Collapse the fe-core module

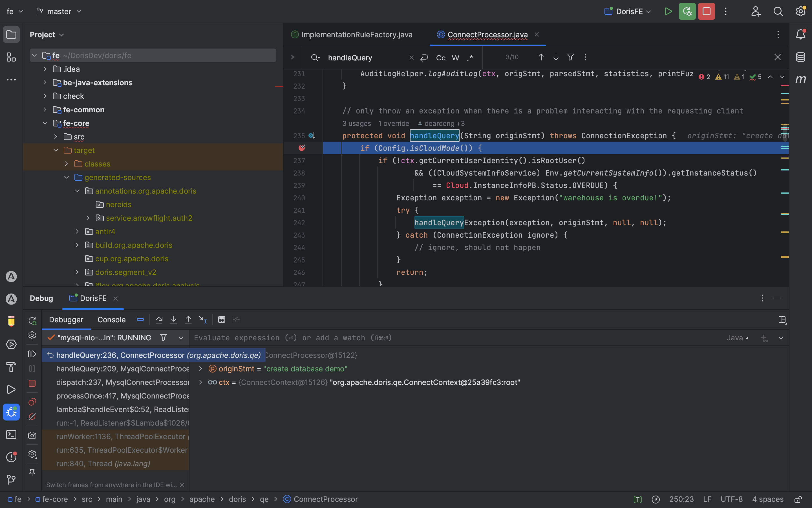tap(45, 123)
